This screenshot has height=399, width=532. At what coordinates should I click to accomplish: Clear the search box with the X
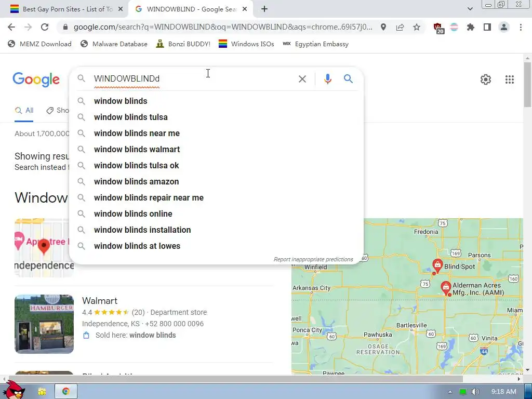(302, 79)
